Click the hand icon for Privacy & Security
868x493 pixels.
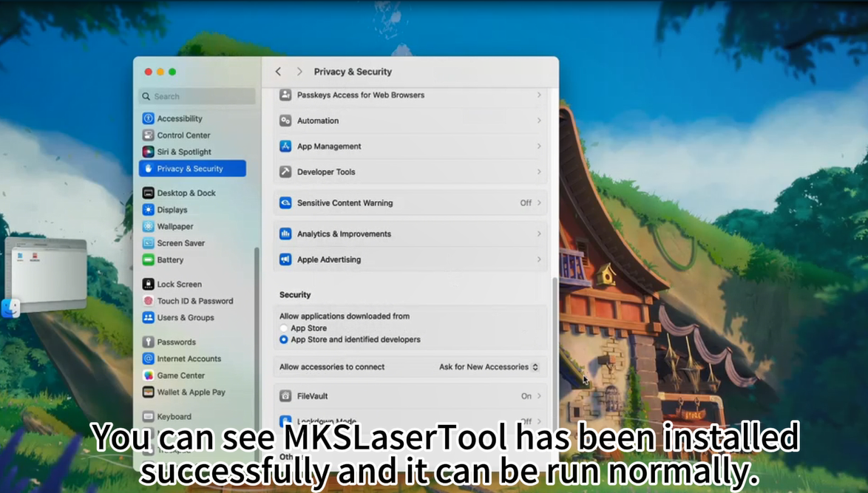click(x=148, y=169)
